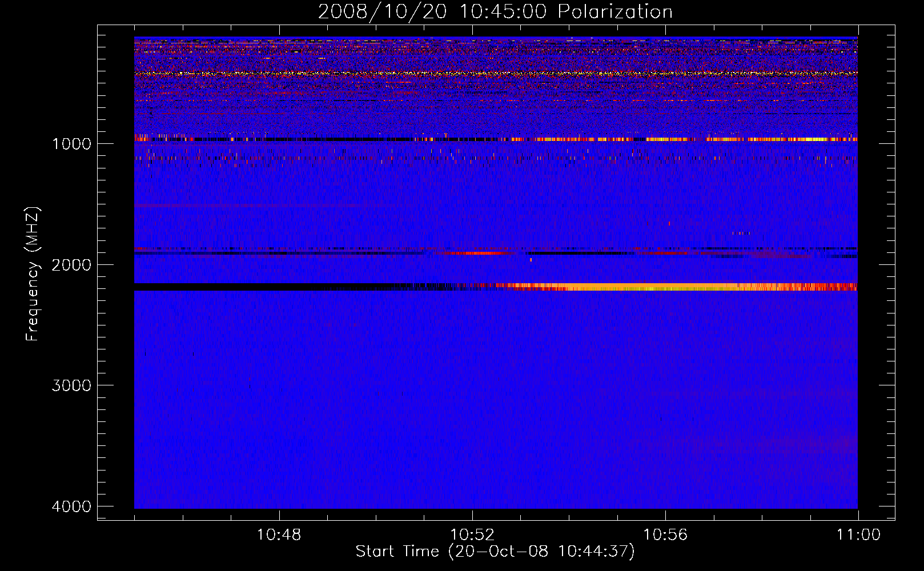Click the 10:52 time tick label
This screenshot has height=571, width=924.
pos(472,535)
